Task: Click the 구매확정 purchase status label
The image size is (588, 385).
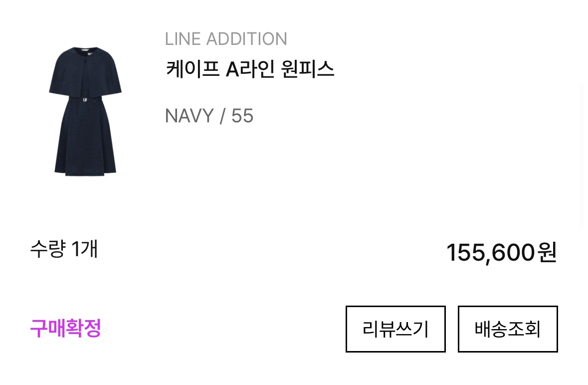Action: pyautogui.click(x=66, y=328)
